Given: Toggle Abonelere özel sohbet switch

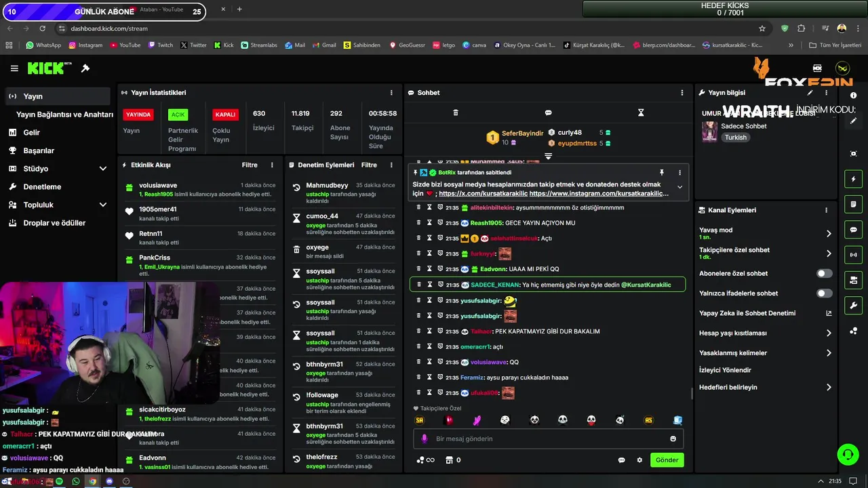Looking at the screenshot, I should (x=824, y=274).
